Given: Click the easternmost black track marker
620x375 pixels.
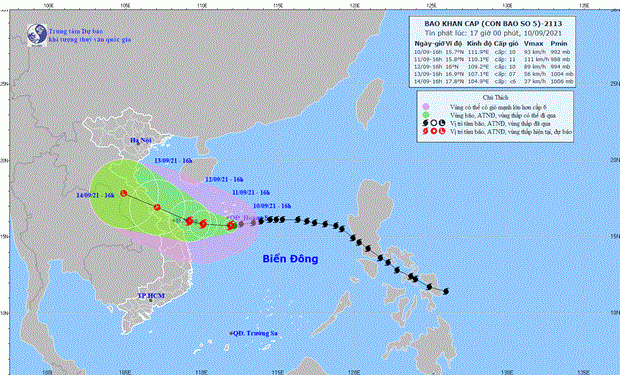Looking at the screenshot, I should coord(446,292).
